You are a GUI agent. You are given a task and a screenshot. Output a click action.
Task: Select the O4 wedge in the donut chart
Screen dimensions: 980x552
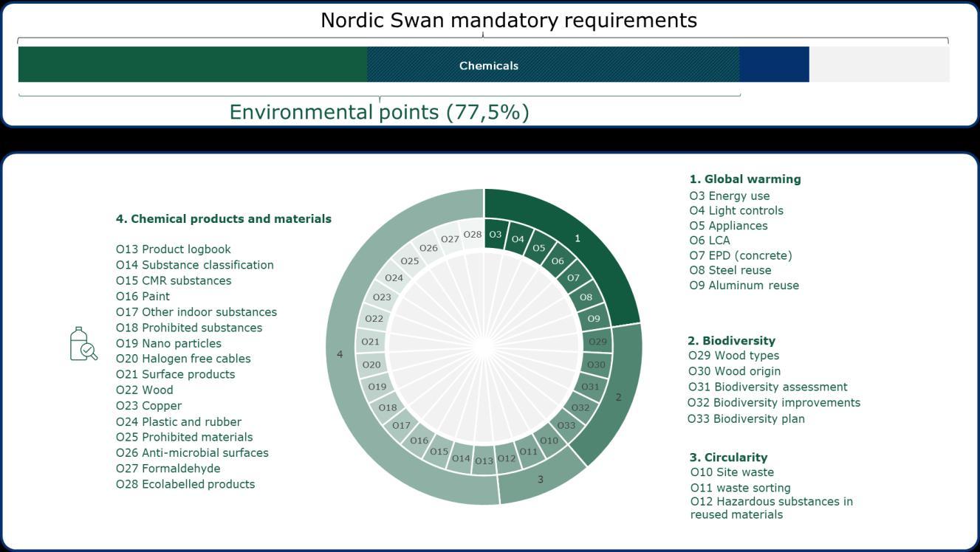pyautogui.click(x=518, y=239)
